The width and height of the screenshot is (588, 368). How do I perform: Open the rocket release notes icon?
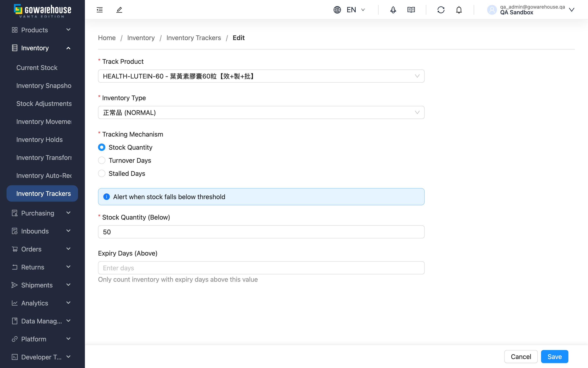(393, 10)
